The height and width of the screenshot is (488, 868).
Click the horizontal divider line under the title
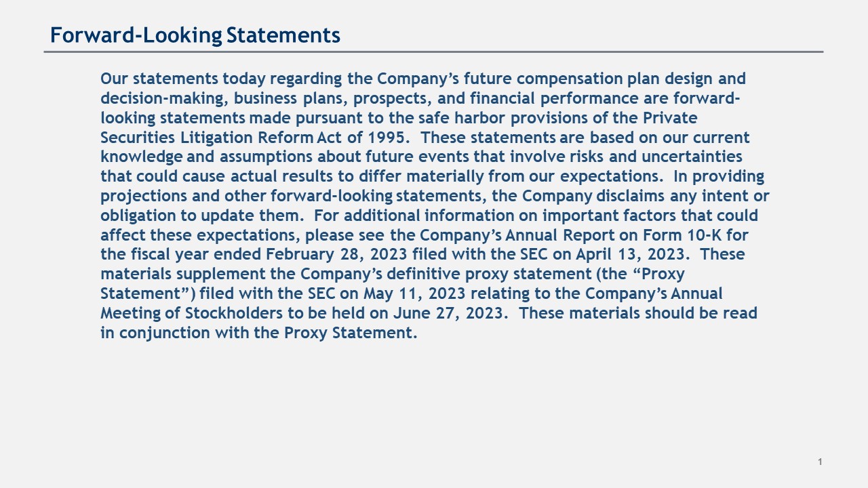pos(434,52)
